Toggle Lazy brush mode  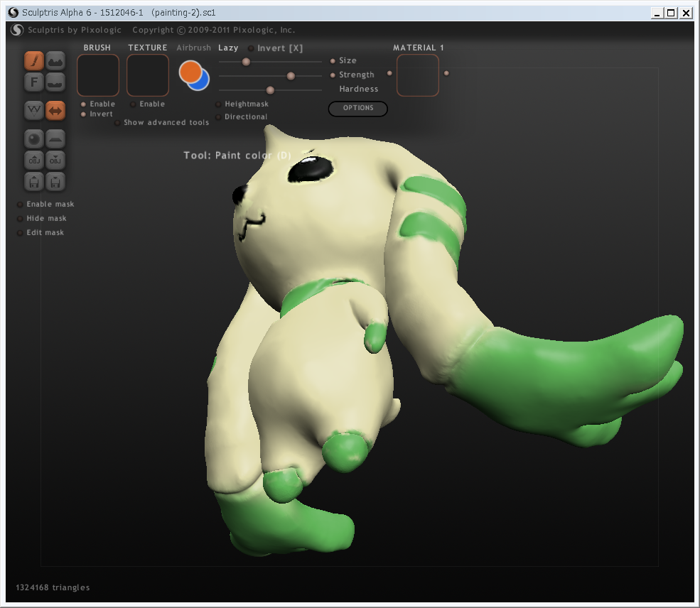pyautogui.click(x=228, y=48)
